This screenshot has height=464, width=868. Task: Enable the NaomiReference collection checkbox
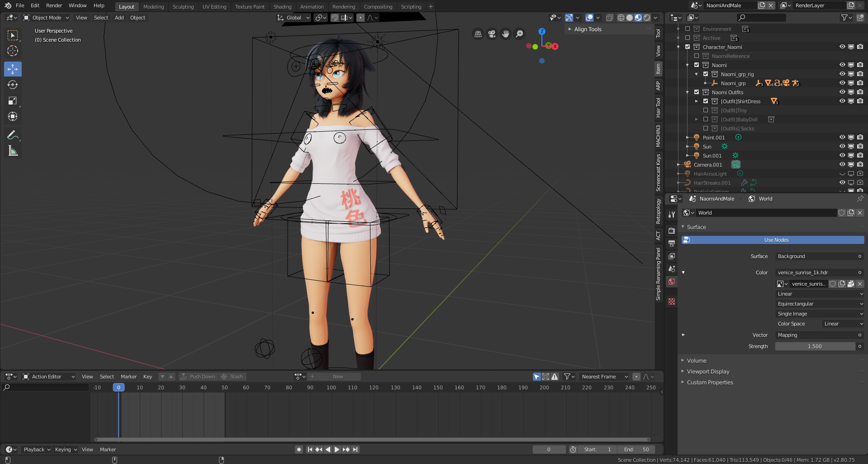point(697,56)
